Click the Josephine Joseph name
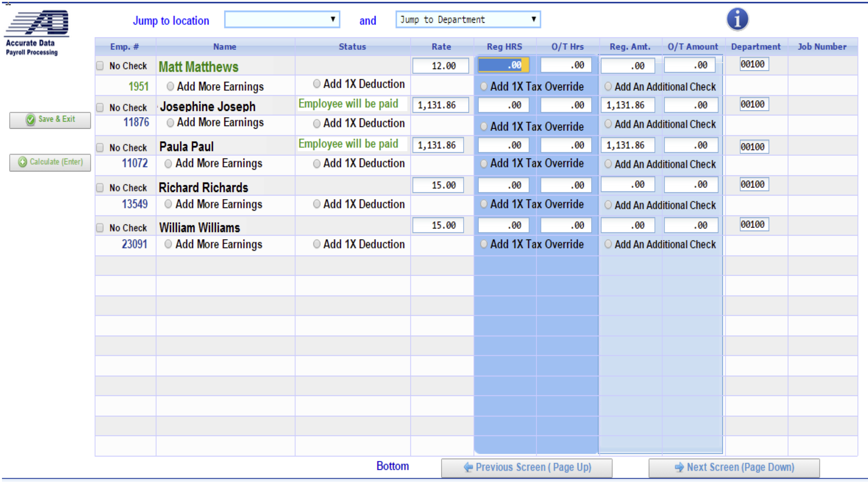 (208, 107)
